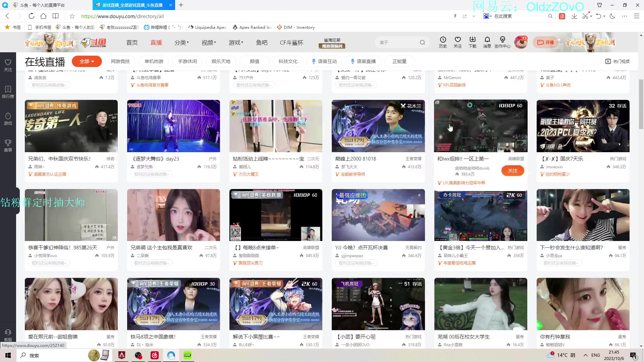Click the Douyu logo
The image size is (644, 362).
tap(94, 43)
